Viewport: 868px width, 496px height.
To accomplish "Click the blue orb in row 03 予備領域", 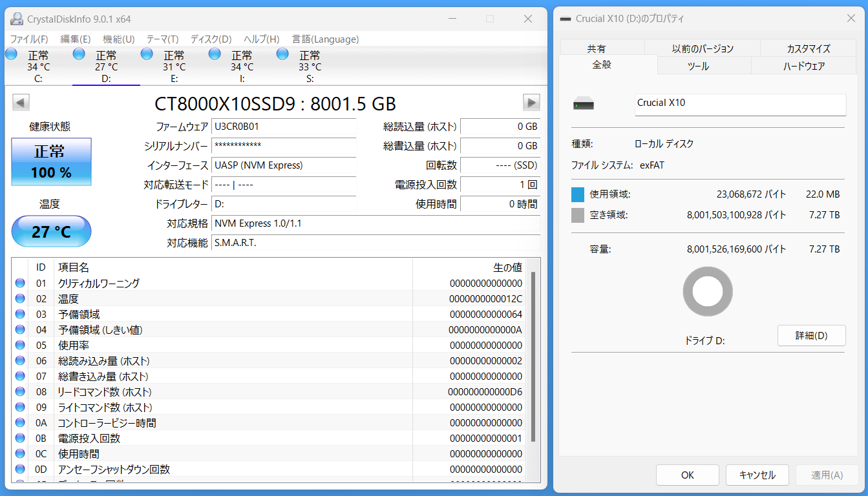I will pyautogui.click(x=20, y=314).
